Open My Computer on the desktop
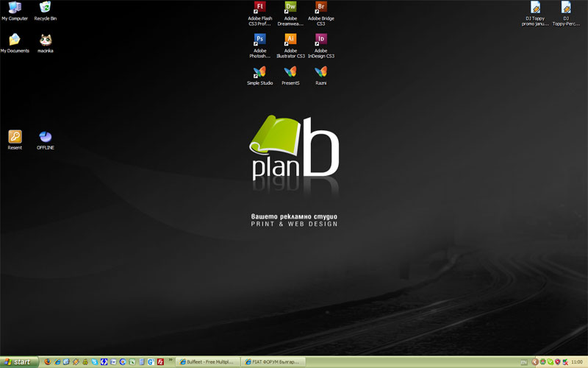This screenshot has width=588, height=368. (x=14, y=8)
